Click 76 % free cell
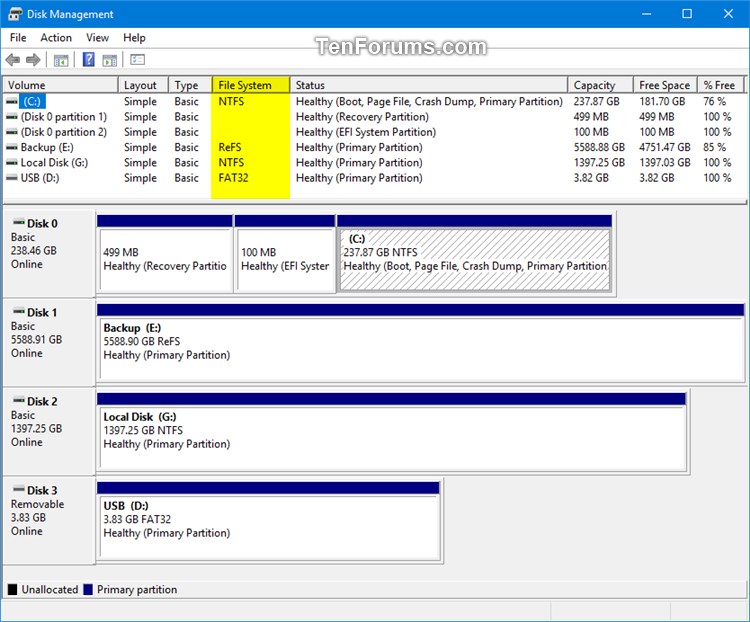 coord(714,101)
